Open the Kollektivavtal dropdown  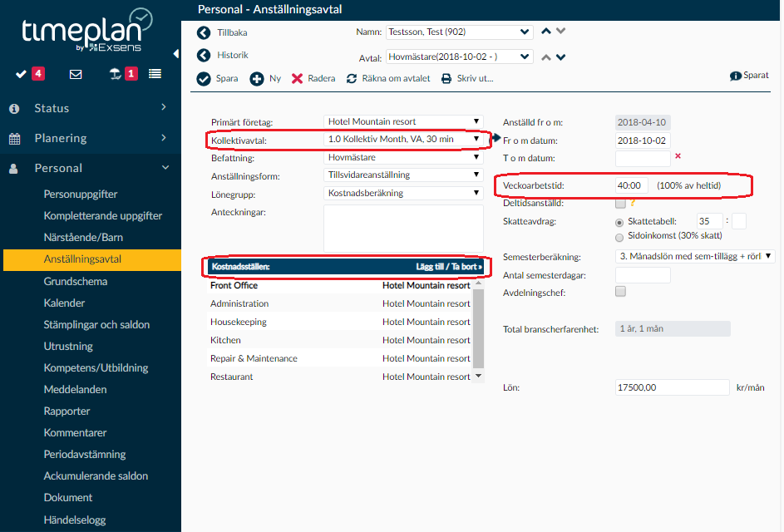tap(403, 139)
